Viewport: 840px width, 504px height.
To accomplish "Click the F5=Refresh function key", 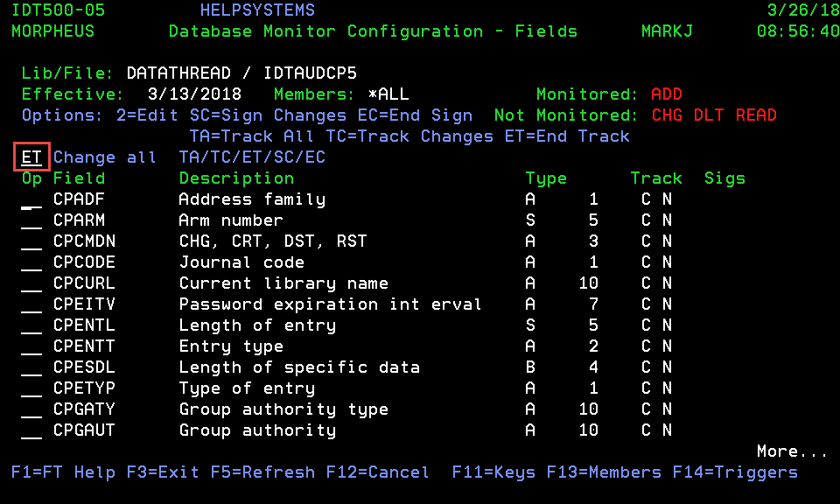I will pos(262,472).
